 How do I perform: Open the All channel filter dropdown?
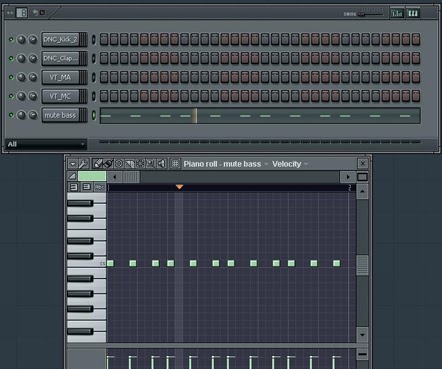point(46,144)
